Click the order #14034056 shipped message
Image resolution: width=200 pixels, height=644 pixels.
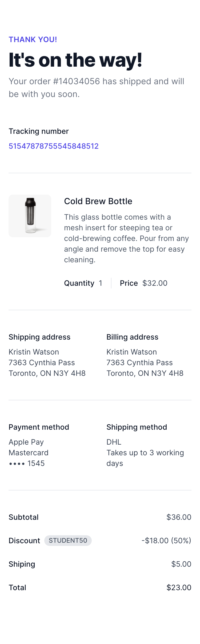tap(96, 88)
